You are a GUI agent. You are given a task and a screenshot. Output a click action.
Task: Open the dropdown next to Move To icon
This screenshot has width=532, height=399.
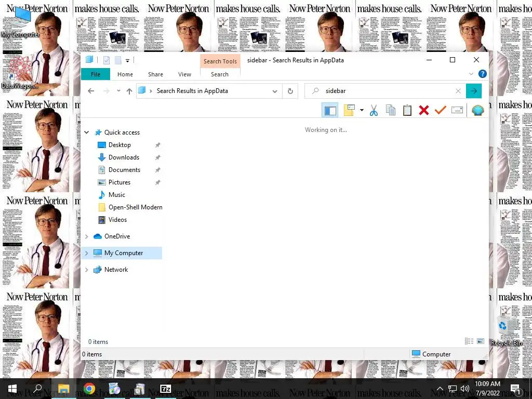tap(362, 110)
